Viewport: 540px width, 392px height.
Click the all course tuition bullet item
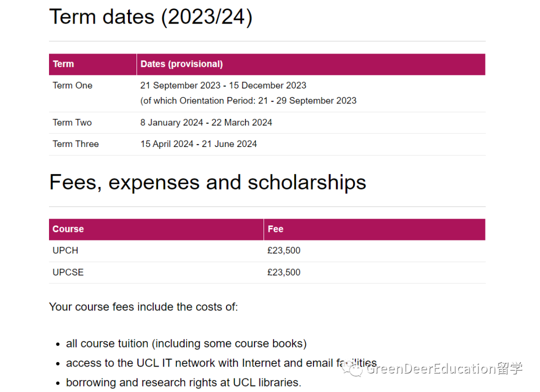pos(186,344)
